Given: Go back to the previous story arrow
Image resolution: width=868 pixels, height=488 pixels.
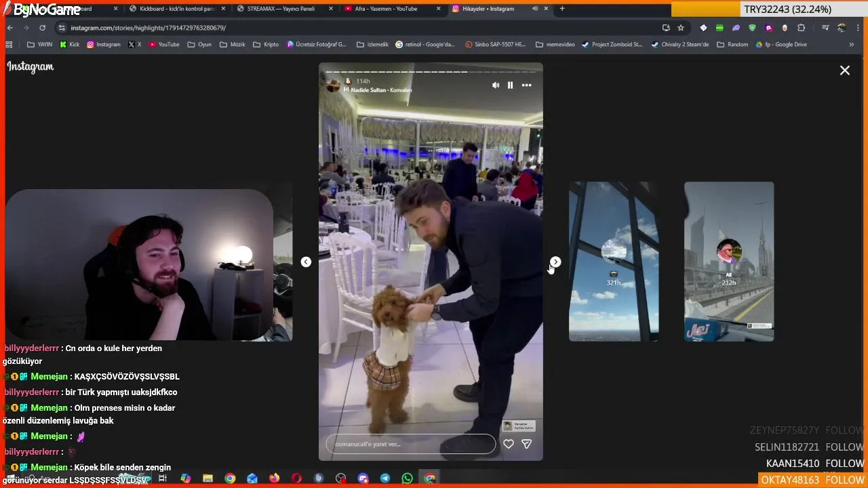Looking at the screenshot, I should point(306,262).
